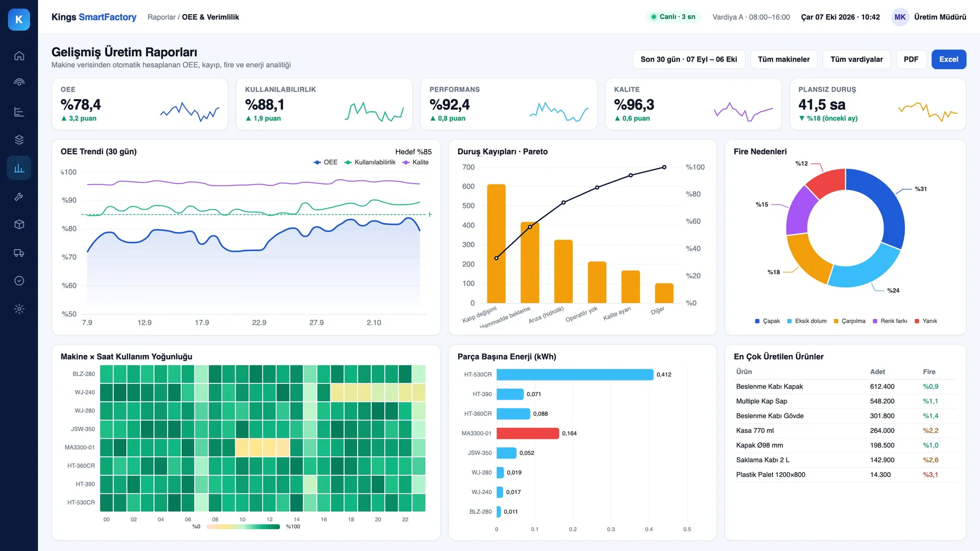The image size is (980, 551).
Task: Open the live monitoring signal icon
Action: 19,82
